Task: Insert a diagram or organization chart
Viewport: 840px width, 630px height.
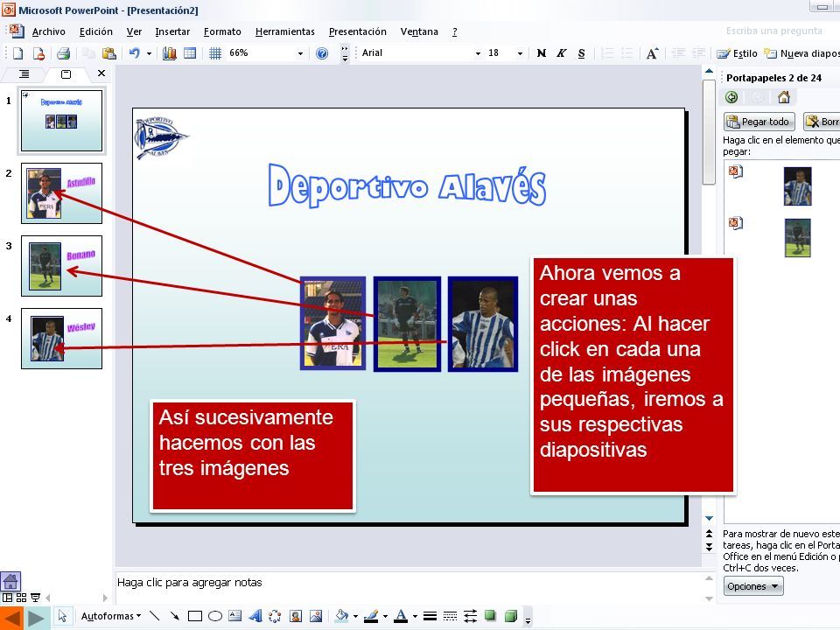Action: (x=275, y=616)
